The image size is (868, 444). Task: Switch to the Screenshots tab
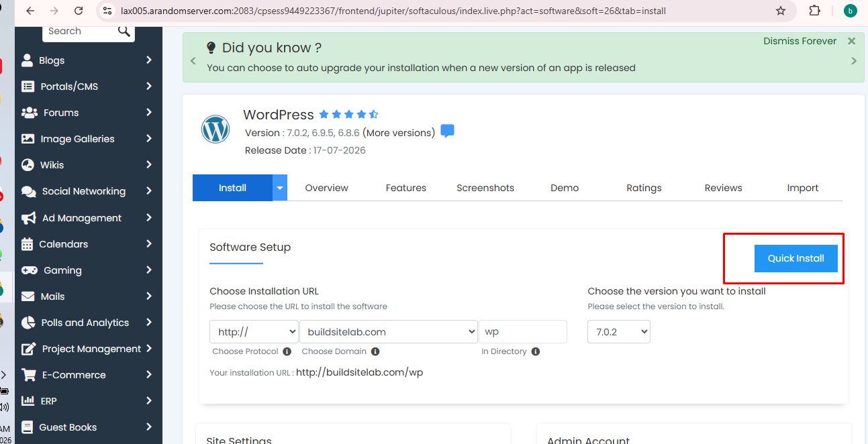(x=485, y=188)
